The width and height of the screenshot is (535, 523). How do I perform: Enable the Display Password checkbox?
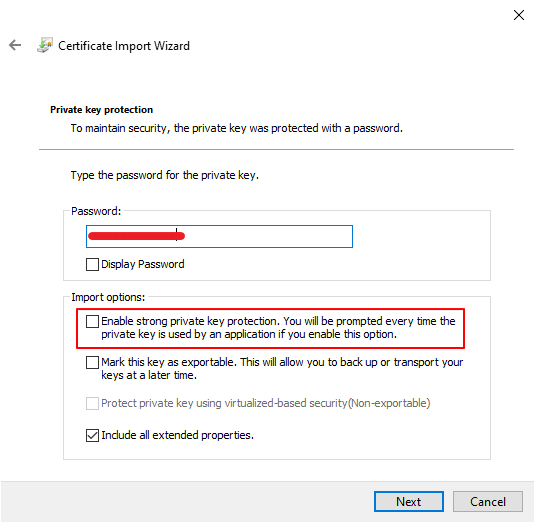92,264
